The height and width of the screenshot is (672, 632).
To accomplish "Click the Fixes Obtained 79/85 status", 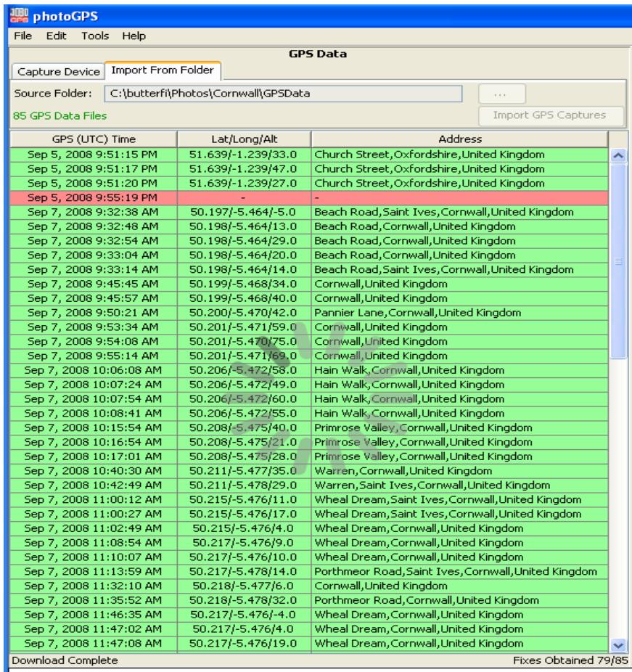I will (570, 660).
